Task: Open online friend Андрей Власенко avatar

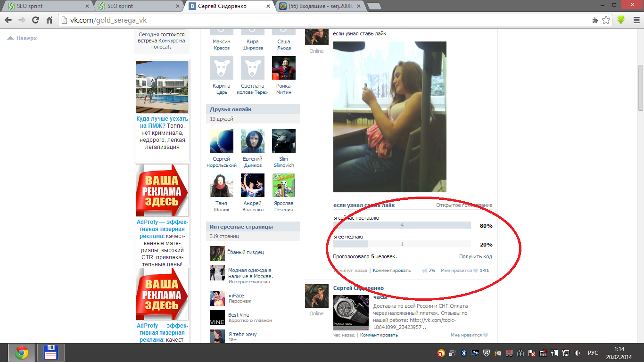Action: [253, 185]
